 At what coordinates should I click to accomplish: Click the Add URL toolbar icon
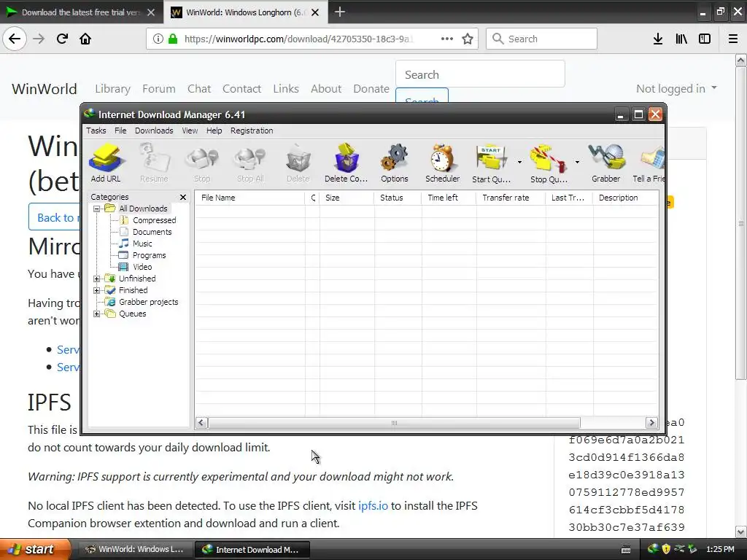point(106,163)
